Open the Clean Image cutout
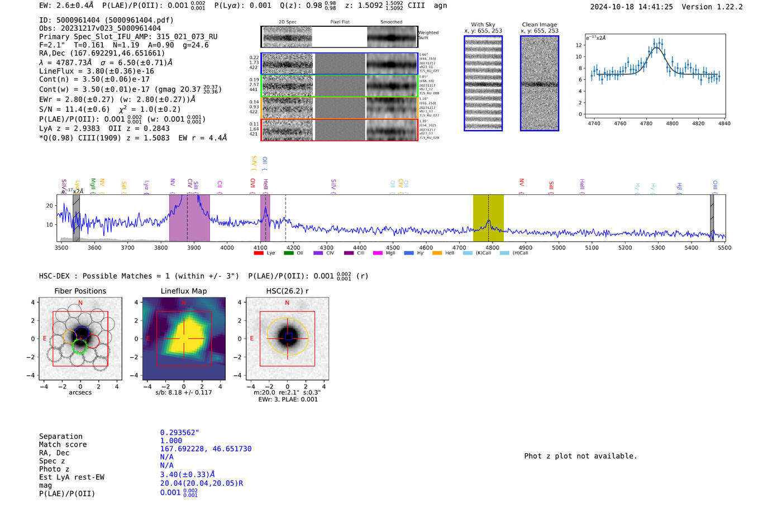This screenshot has width=782, height=532. click(x=540, y=84)
